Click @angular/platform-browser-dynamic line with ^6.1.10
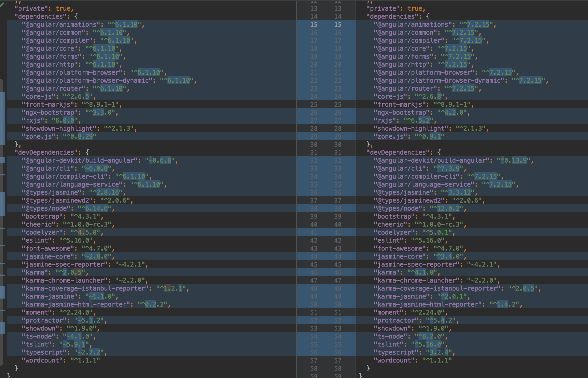The image size is (588, 378). click(x=109, y=81)
